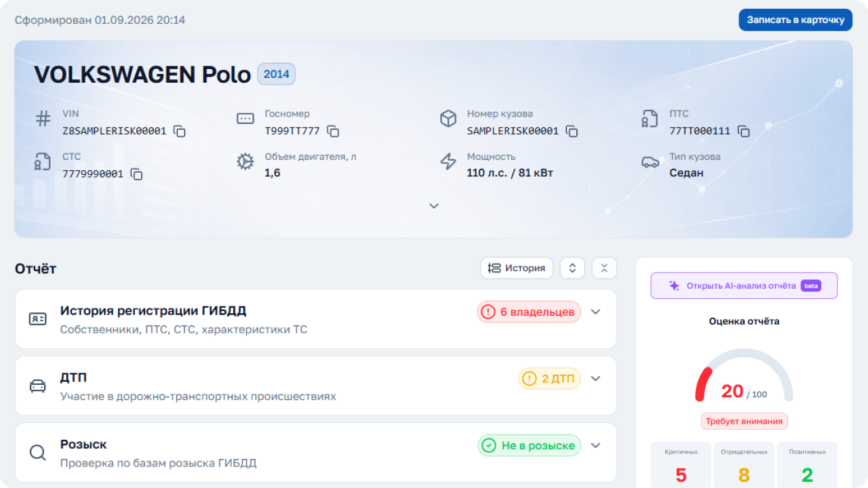
Task: Copy the ПТС number
Action: (x=743, y=131)
